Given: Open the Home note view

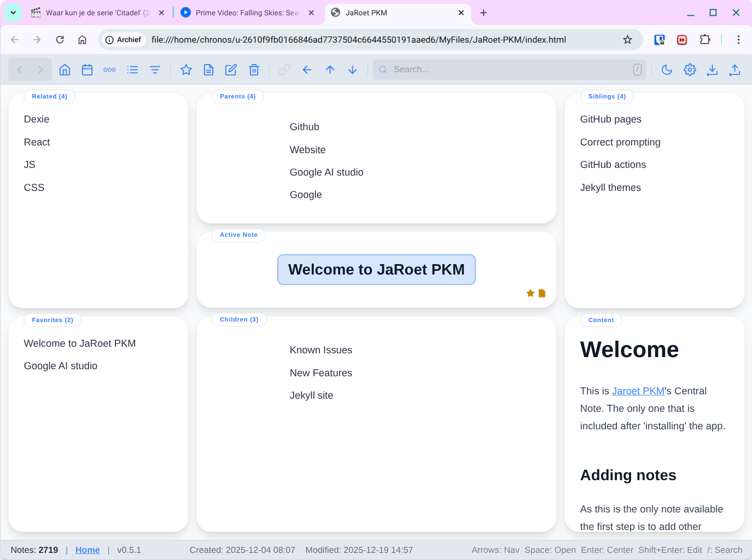Looking at the screenshot, I should (x=65, y=69).
